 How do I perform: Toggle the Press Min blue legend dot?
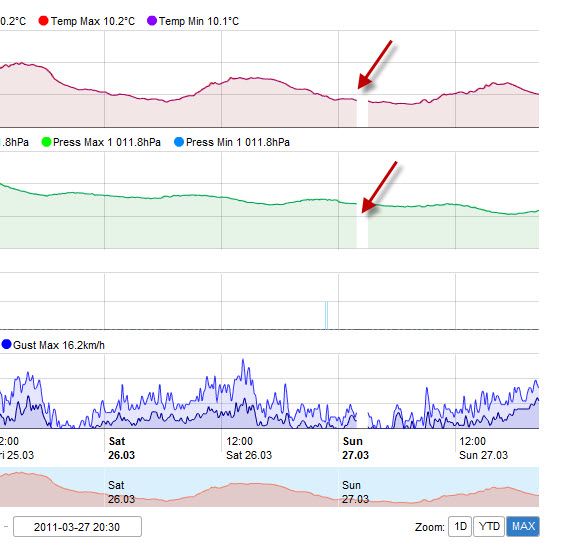tap(179, 142)
